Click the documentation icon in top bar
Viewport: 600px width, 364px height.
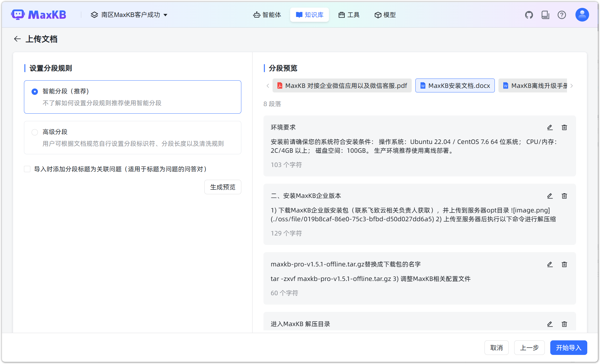[545, 15]
